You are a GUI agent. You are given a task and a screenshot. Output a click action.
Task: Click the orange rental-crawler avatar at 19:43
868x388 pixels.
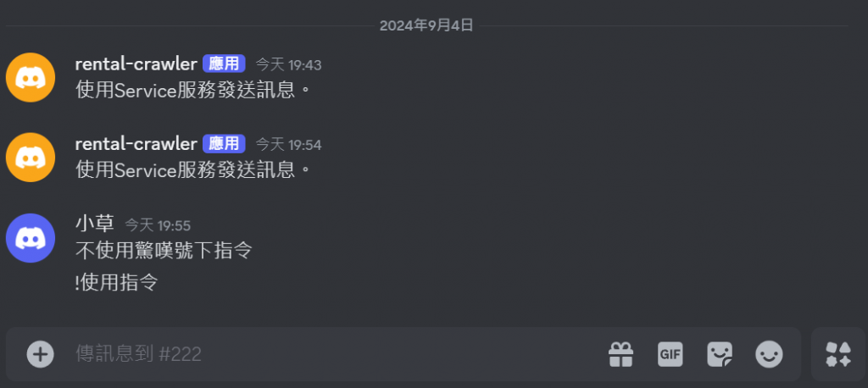(x=31, y=77)
